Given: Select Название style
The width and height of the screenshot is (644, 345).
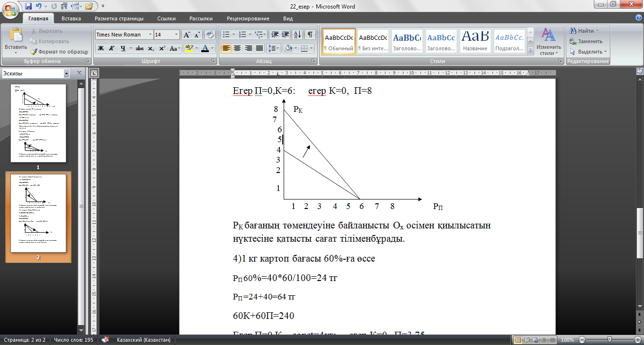Looking at the screenshot, I should point(475,42).
